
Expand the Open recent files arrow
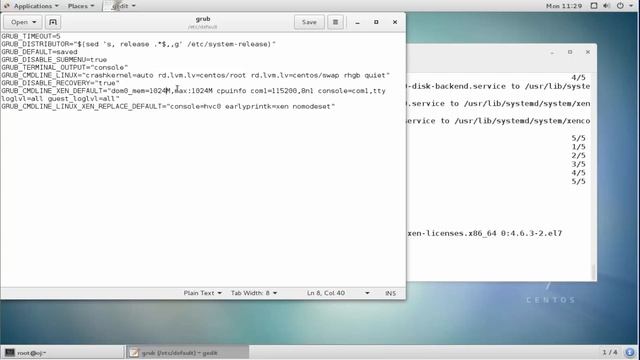(34, 22)
